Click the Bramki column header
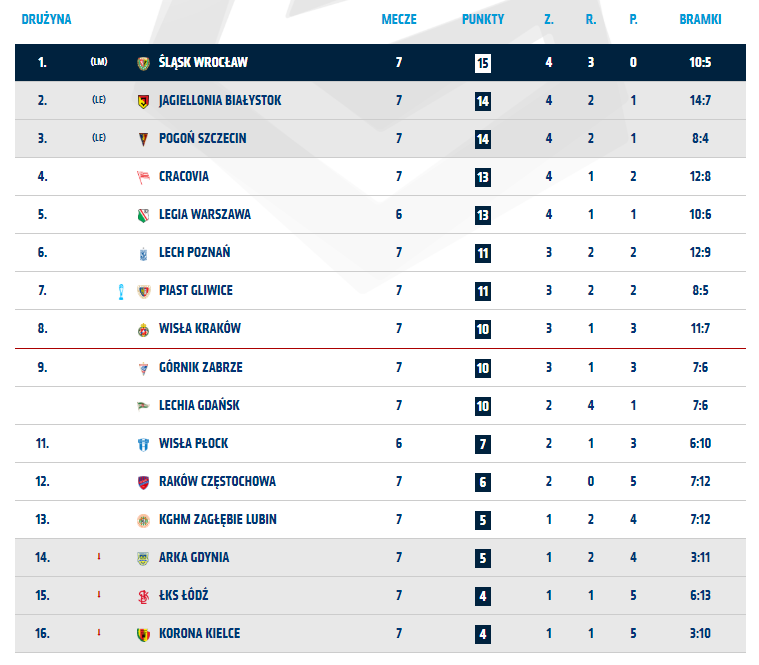The image size is (759, 665). pos(700,19)
